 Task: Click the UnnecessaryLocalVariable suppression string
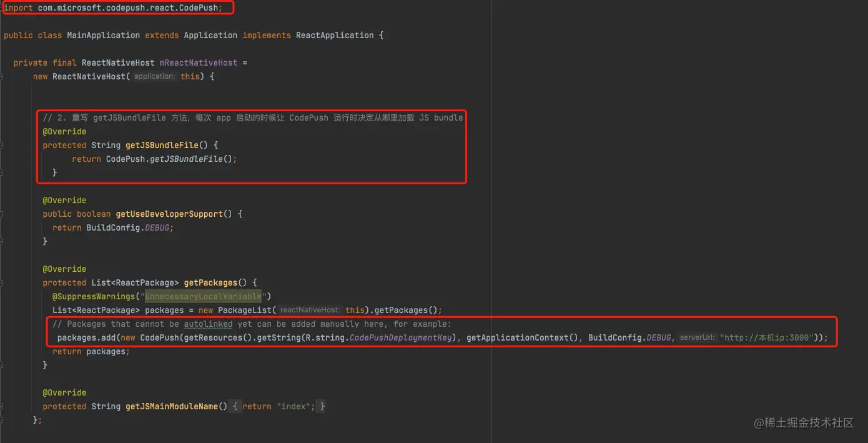point(203,296)
